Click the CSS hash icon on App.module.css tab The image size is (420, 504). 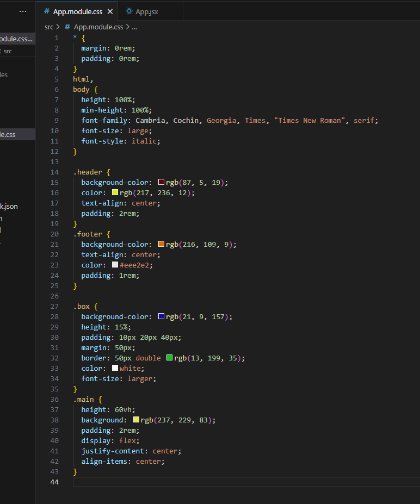[47, 11]
